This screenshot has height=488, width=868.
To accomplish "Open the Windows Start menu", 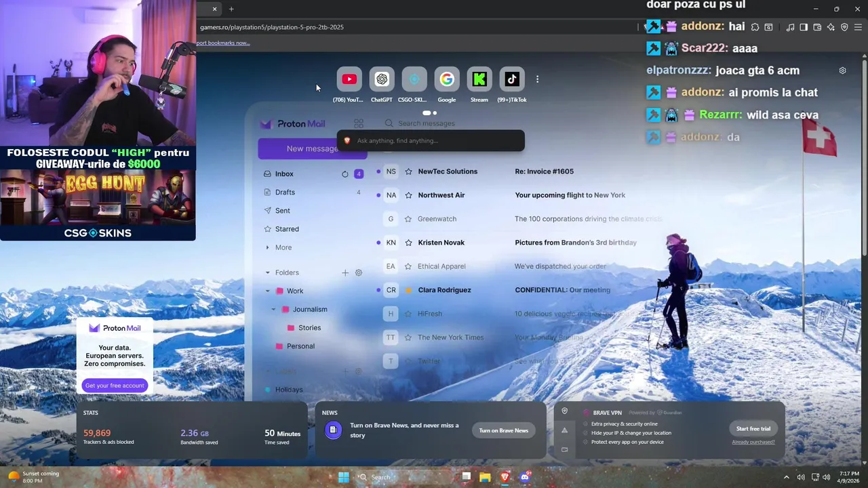I will pos(344,477).
